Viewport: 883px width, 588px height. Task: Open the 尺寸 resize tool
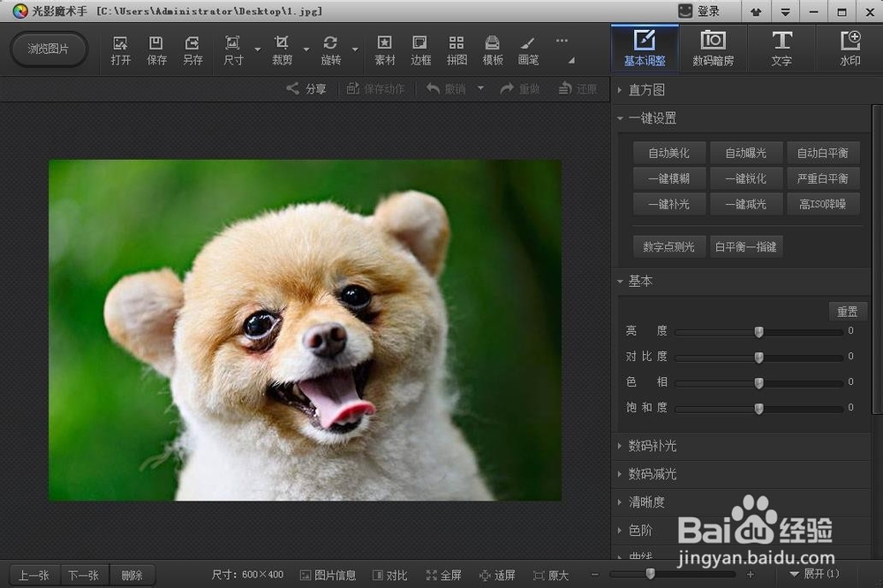[232, 50]
